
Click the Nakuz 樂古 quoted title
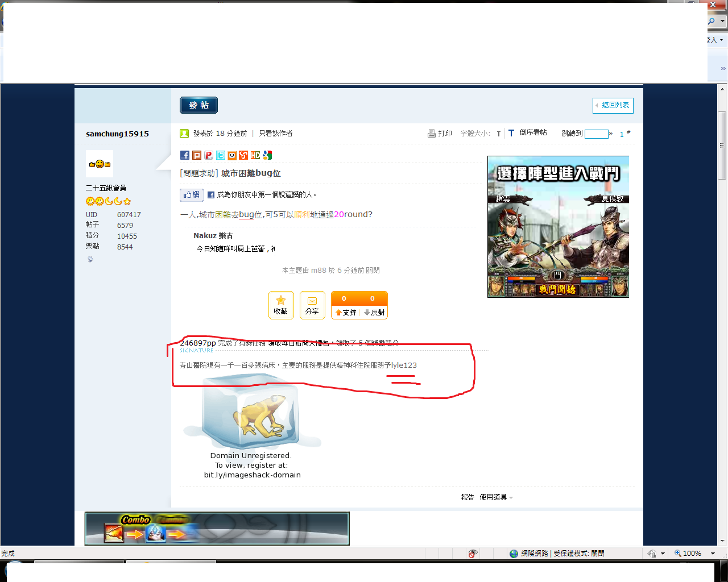(x=213, y=236)
